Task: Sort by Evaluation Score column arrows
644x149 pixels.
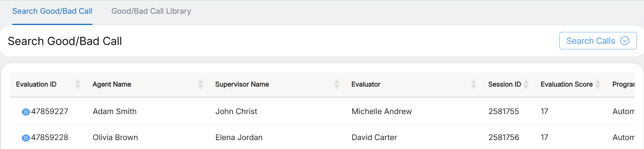Action: point(598,84)
